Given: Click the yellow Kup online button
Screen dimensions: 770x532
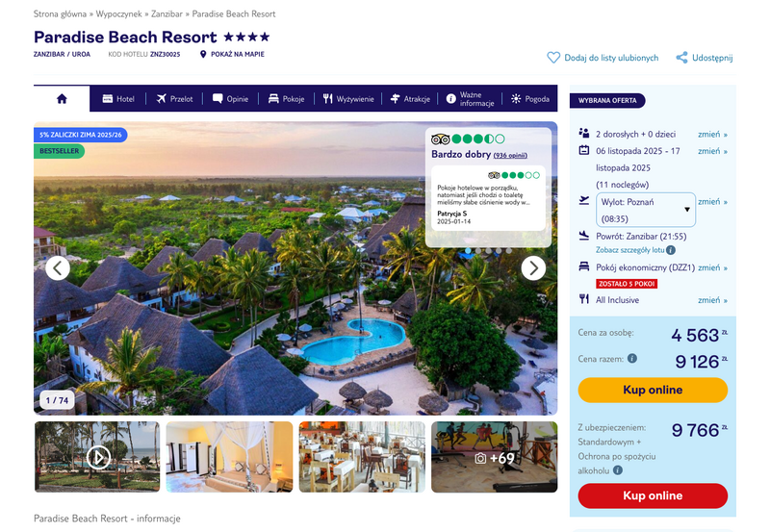Looking at the screenshot, I should click(653, 390).
